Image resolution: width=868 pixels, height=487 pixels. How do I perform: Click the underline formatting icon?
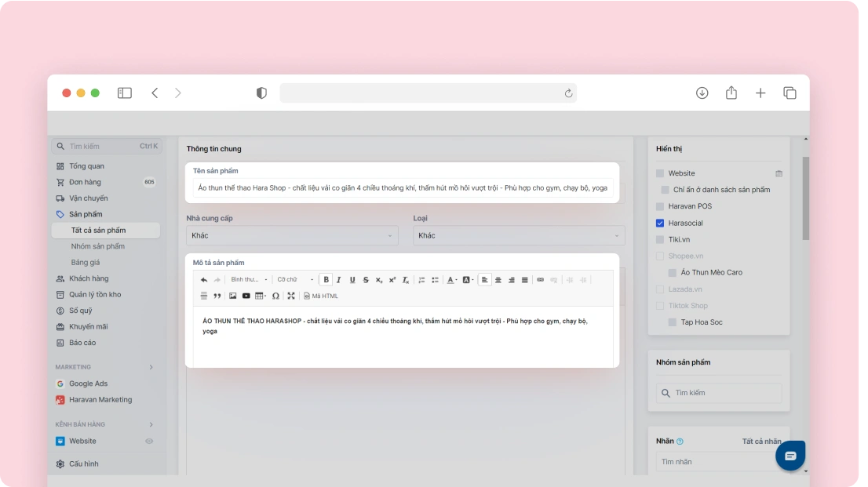(352, 280)
